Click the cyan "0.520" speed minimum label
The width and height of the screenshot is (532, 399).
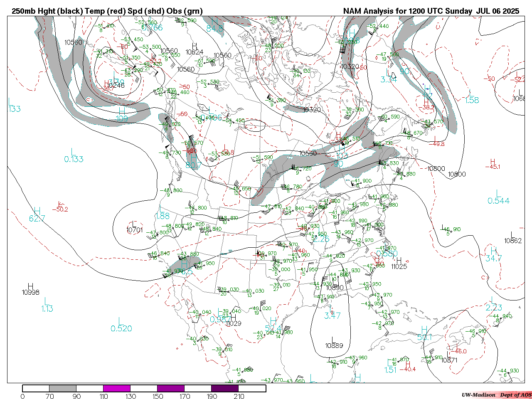pyautogui.click(x=121, y=328)
